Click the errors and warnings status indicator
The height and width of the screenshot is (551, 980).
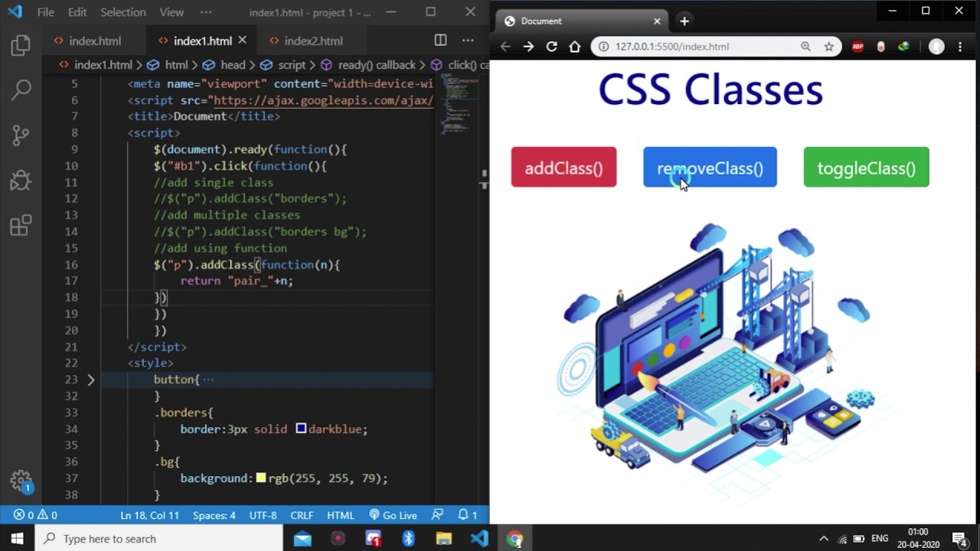pos(35,515)
